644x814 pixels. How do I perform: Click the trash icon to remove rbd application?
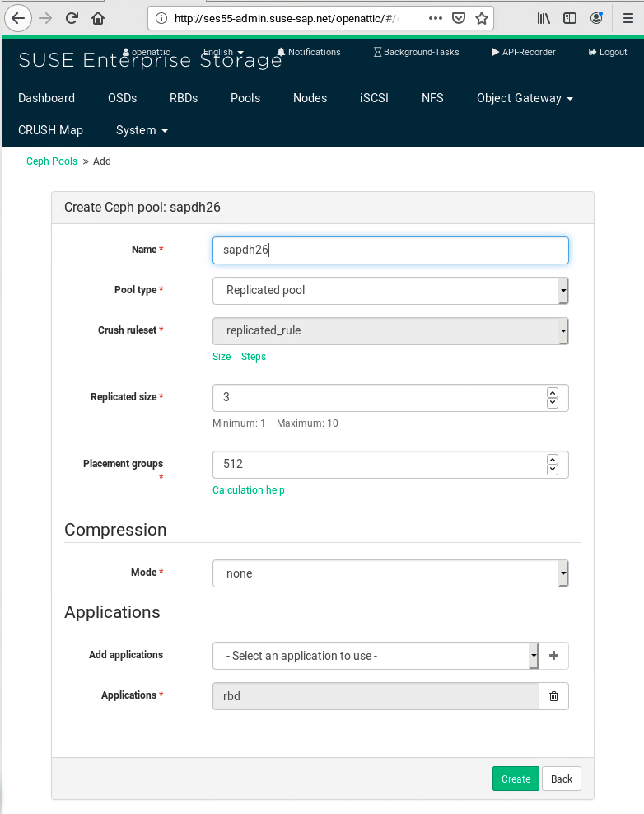(x=553, y=696)
